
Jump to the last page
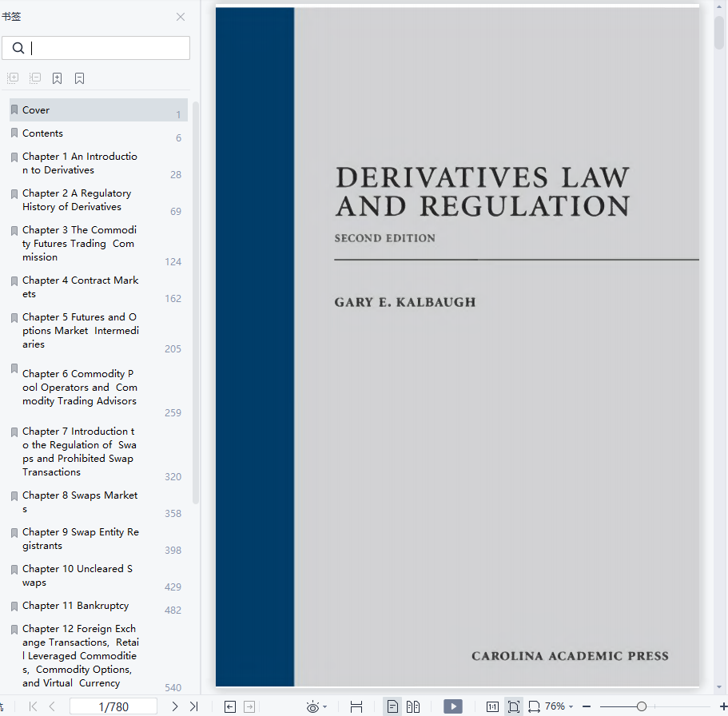click(x=194, y=706)
